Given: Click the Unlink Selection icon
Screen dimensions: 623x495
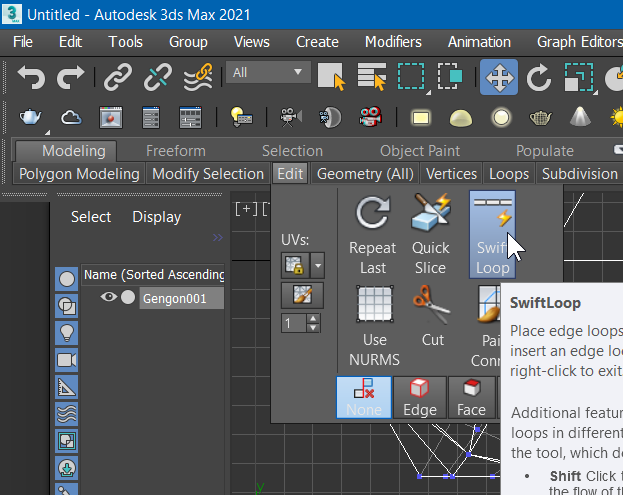Looking at the screenshot, I should tap(158, 77).
